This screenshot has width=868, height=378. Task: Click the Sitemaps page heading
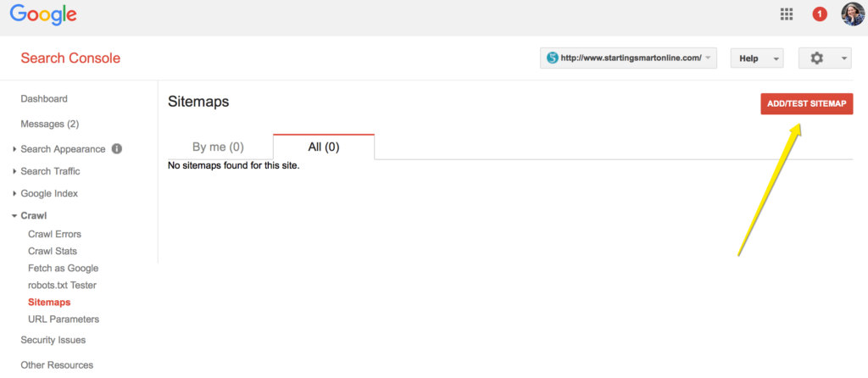pos(198,102)
